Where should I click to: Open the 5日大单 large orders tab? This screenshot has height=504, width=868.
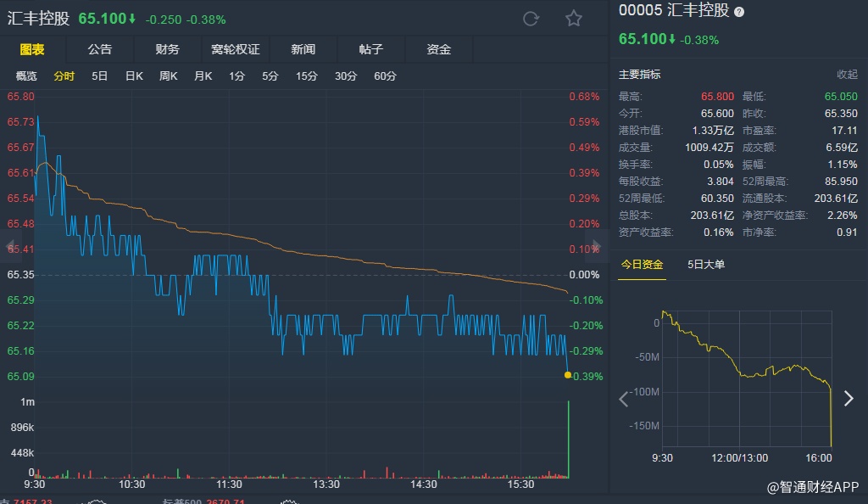click(x=707, y=265)
